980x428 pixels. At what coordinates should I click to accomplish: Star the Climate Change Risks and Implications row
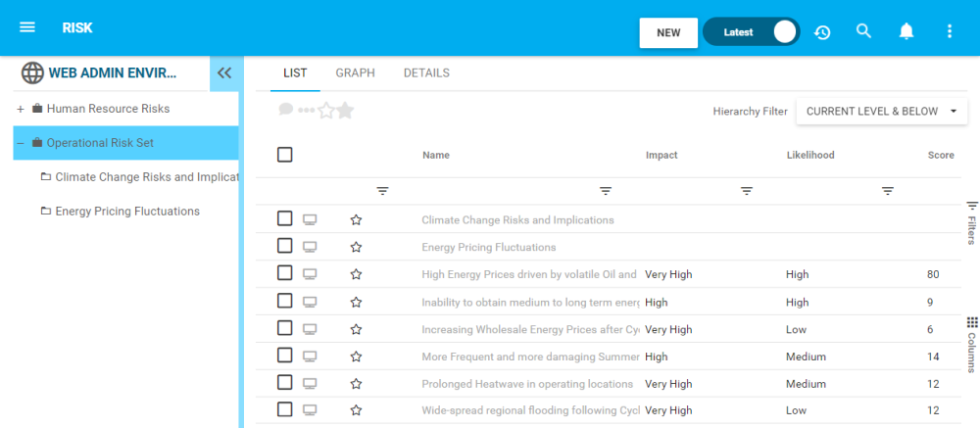click(x=357, y=220)
